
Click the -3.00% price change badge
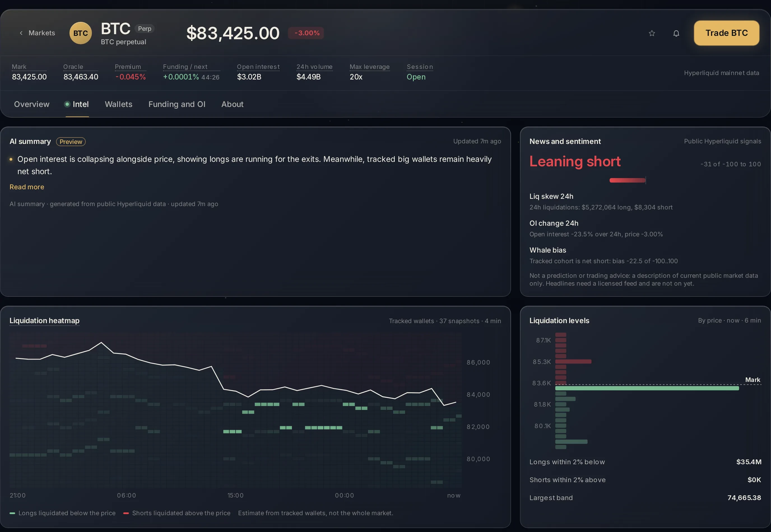(x=306, y=33)
